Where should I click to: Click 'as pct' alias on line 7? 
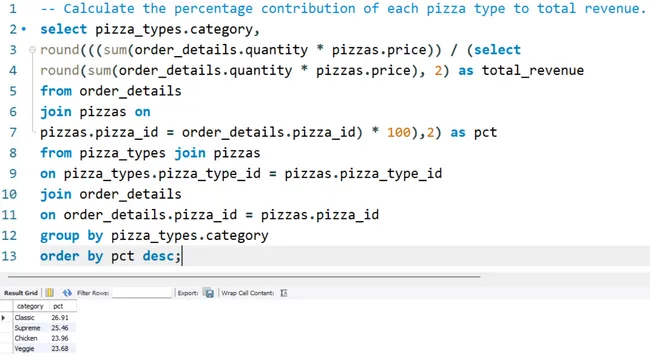click(473, 133)
